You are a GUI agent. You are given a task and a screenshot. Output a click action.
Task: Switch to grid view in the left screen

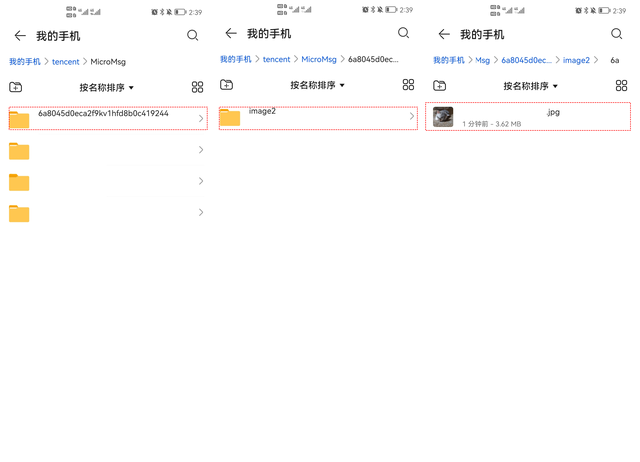click(197, 88)
